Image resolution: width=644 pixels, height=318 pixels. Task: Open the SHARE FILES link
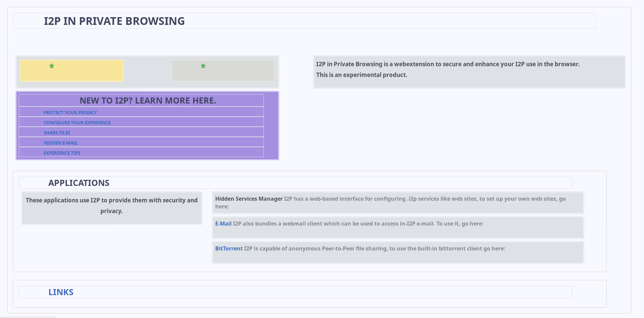coord(57,132)
